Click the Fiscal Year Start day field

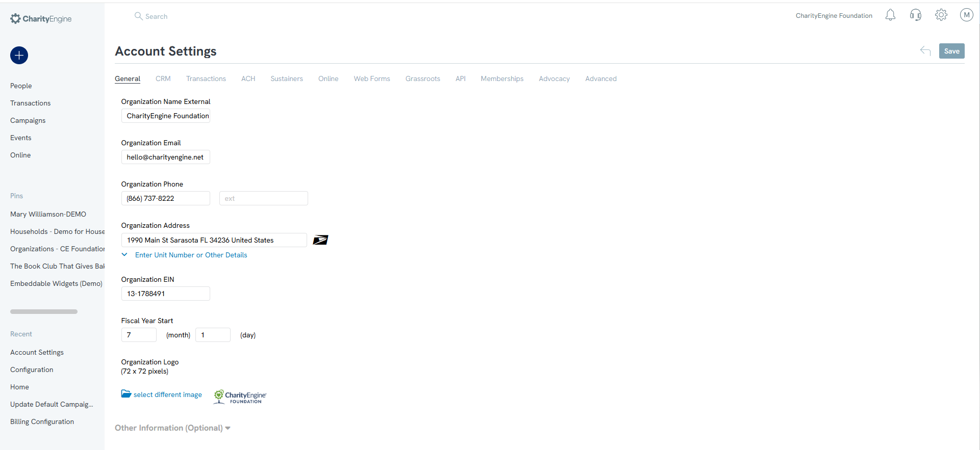(213, 335)
